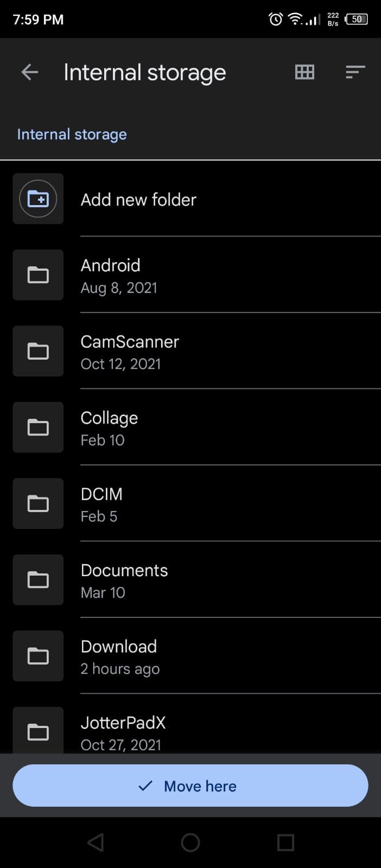This screenshot has width=381, height=868.
Task: Tap the back arrow in the toolbar
Action: [x=29, y=72]
